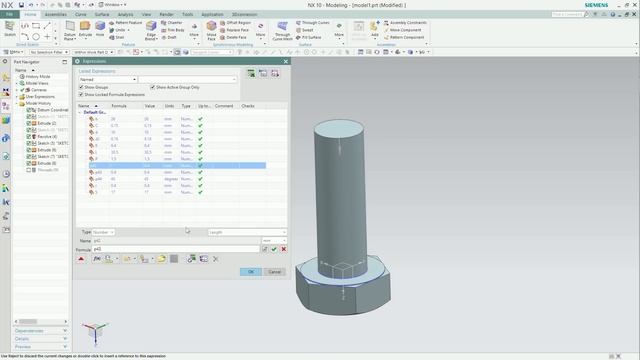Toggle the Datum Coordinate feature checkbox
Image resolution: width=640 pixels, height=360 pixels.
(29, 110)
